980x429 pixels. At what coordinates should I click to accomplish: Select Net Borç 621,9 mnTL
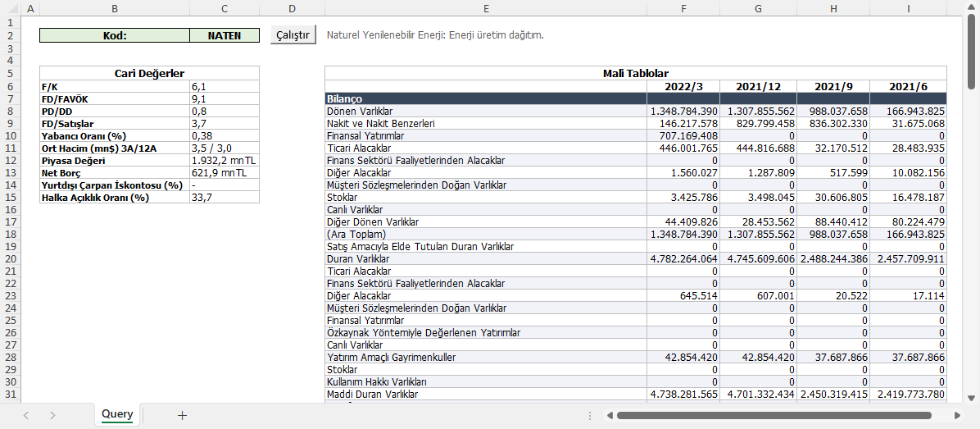[225, 172]
